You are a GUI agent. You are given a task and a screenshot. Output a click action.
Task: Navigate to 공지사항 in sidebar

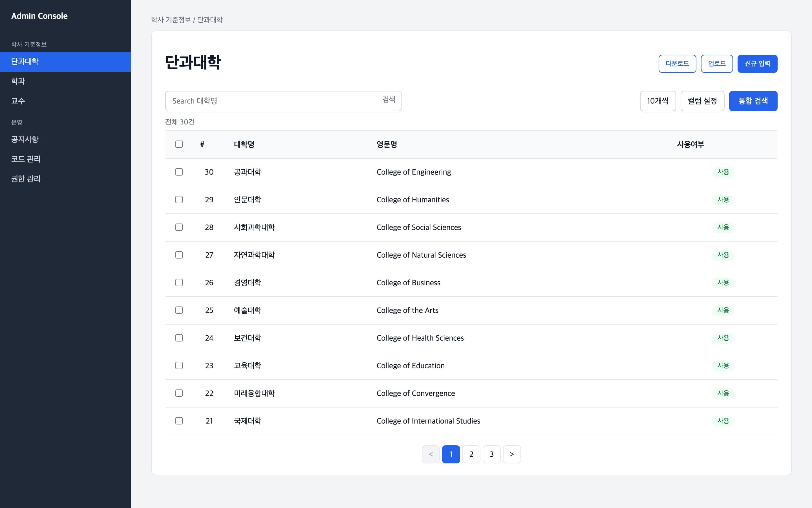point(65,139)
